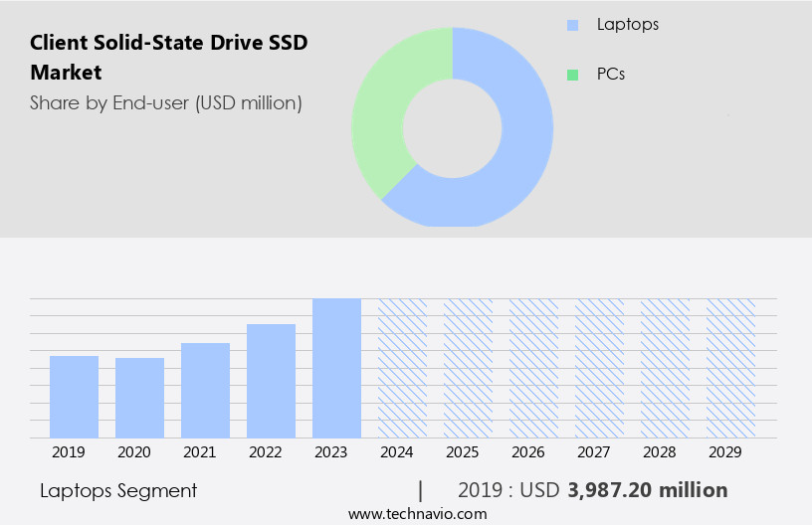The width and height of the screenshot is (812, 525).
Task: Select the PCs legend label
Action: point(611,75)
